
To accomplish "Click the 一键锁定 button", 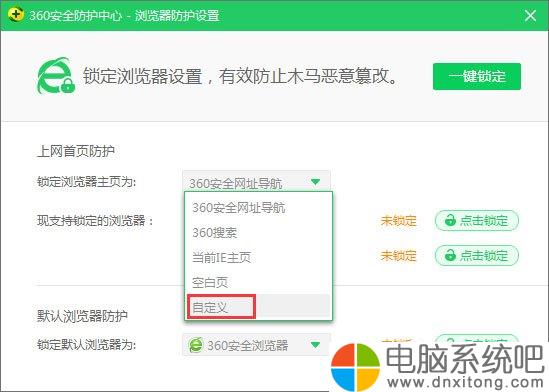I will (x=477, y=76).
